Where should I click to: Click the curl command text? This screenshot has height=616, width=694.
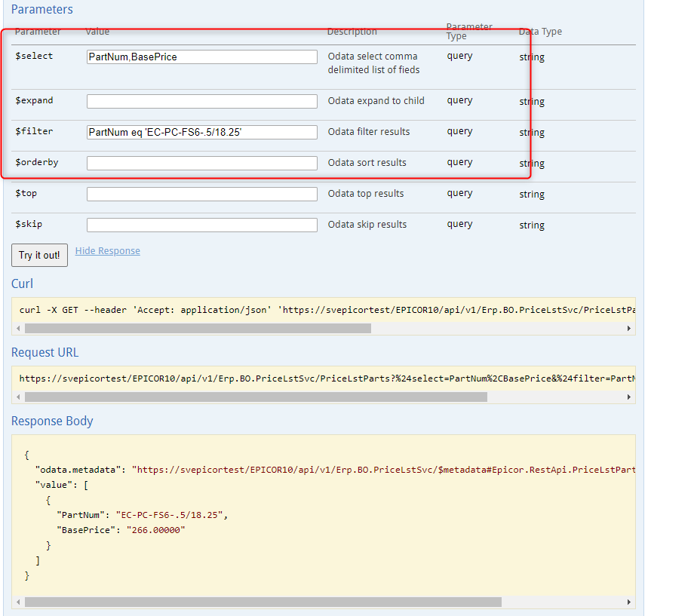pos(327,310)
